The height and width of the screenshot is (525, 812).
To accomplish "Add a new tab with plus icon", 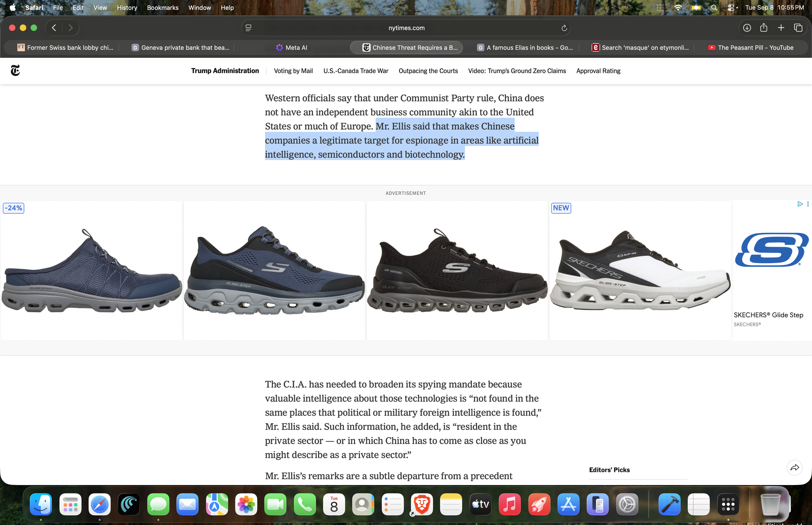I will pyautogui.click(x=781, y=28).
